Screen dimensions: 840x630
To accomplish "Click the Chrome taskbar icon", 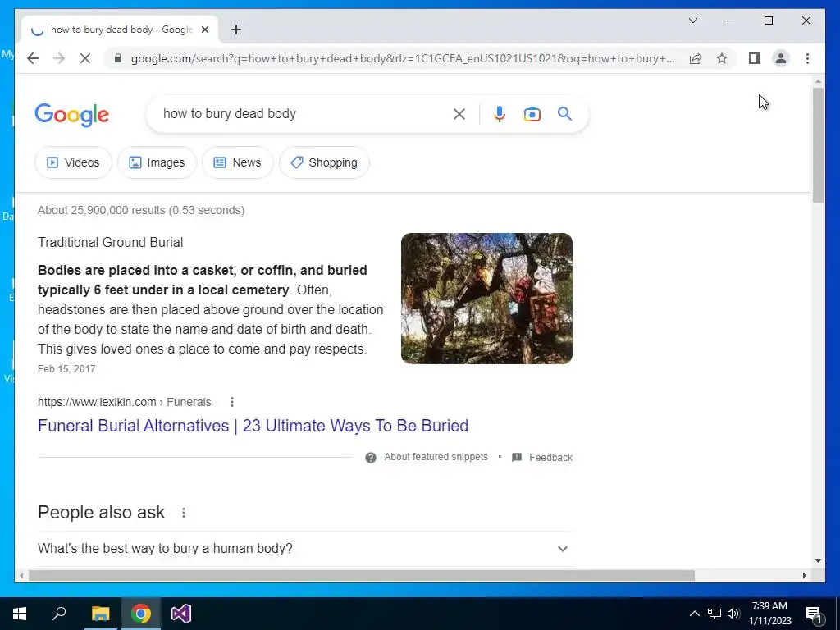I will point(141,614).
